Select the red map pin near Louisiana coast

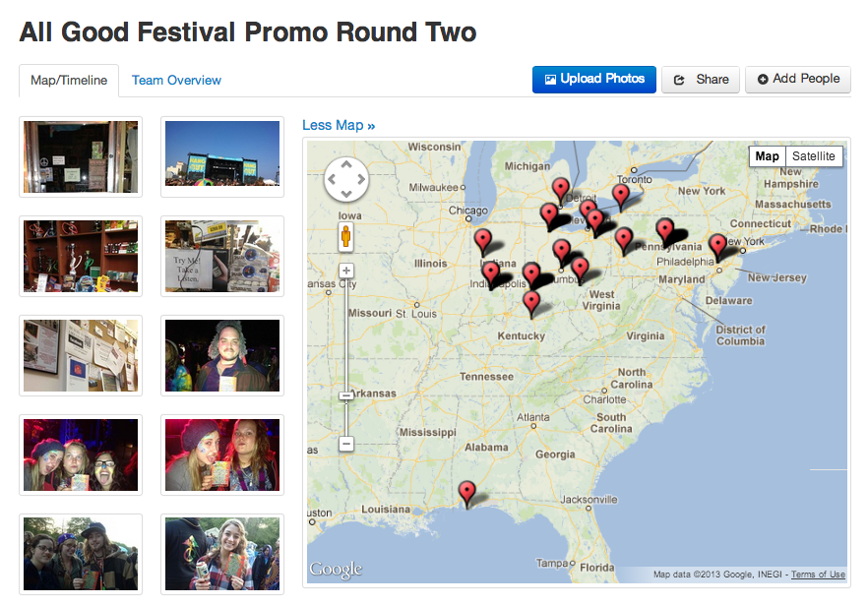point(466,494)
